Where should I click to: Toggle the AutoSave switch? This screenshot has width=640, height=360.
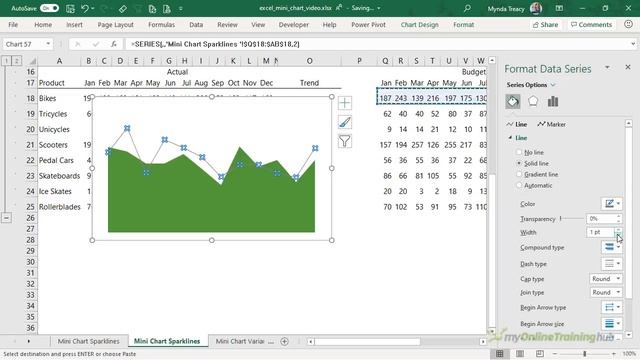pos(49,8)
